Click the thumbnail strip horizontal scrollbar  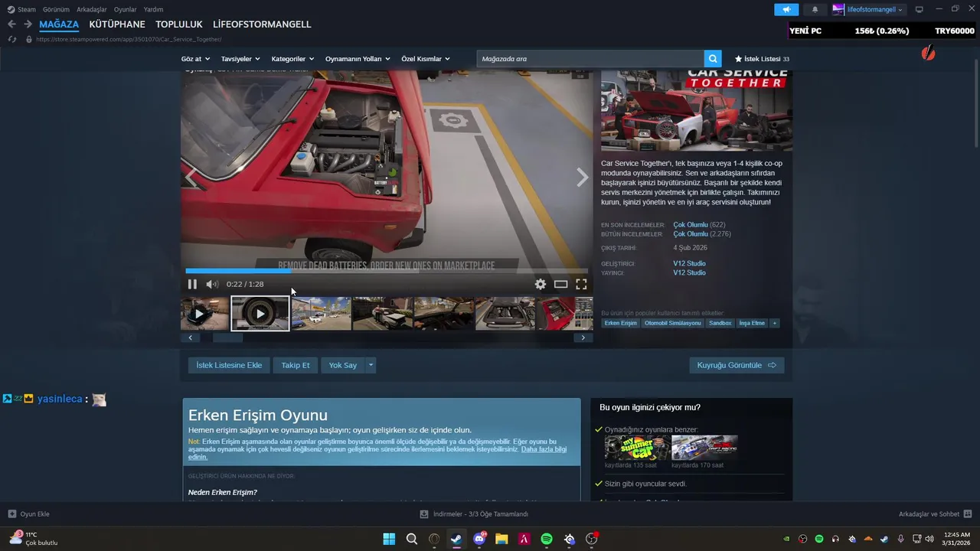[x=227, y=337]
